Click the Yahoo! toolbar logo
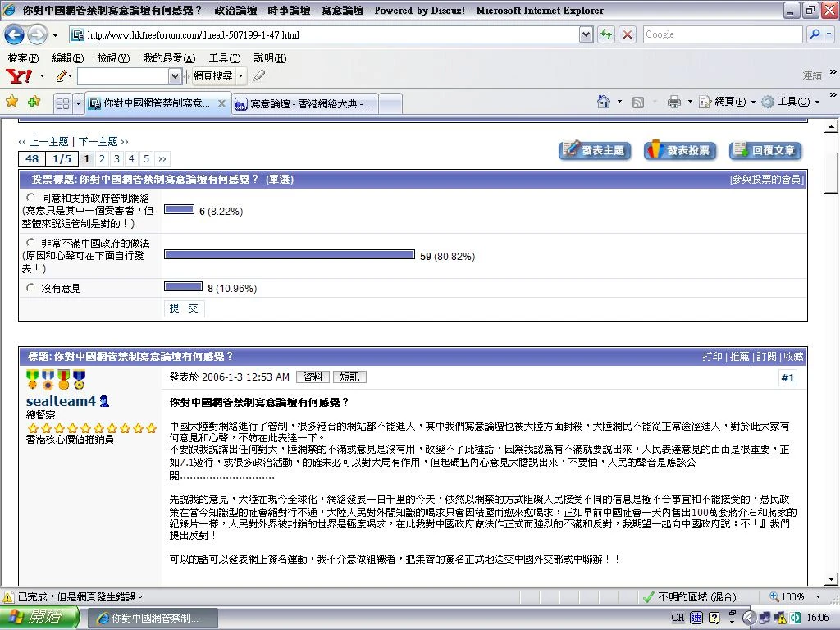This screenshot has width=840, height=630. (20, 76)
